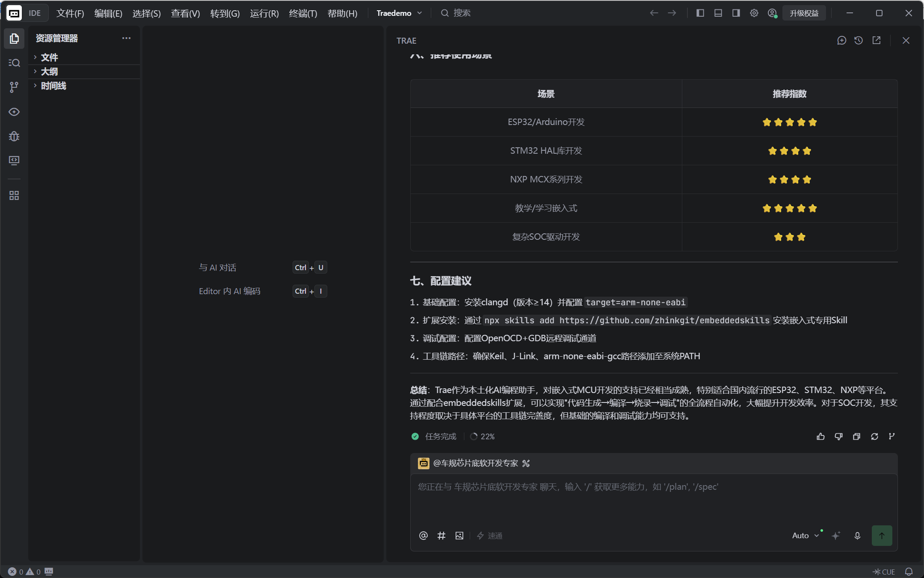Open the 运行(R) menu

click(264, 13)
